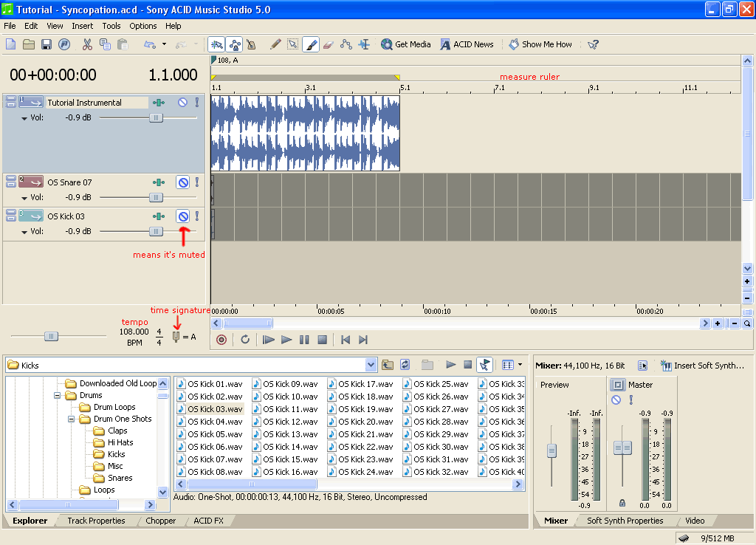Screen dimensions: 756x545
Task: Go to project start in transport bar
Action: [x=346, y=340]
